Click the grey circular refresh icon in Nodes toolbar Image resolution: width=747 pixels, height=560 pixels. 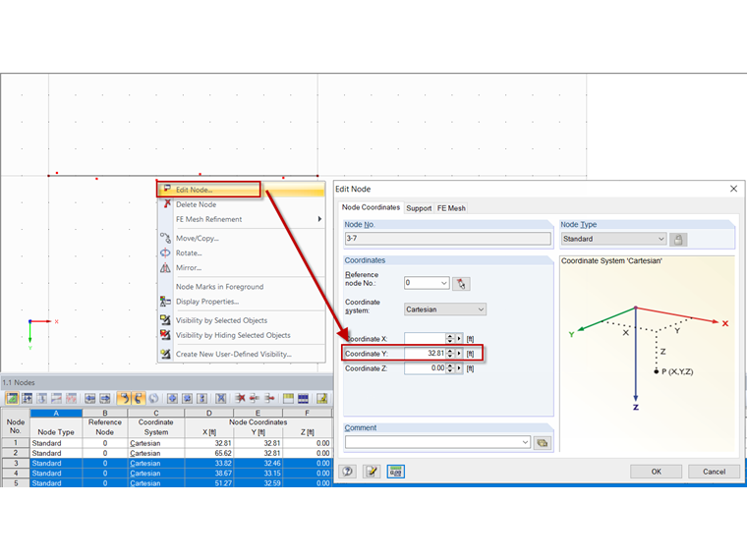153,398
